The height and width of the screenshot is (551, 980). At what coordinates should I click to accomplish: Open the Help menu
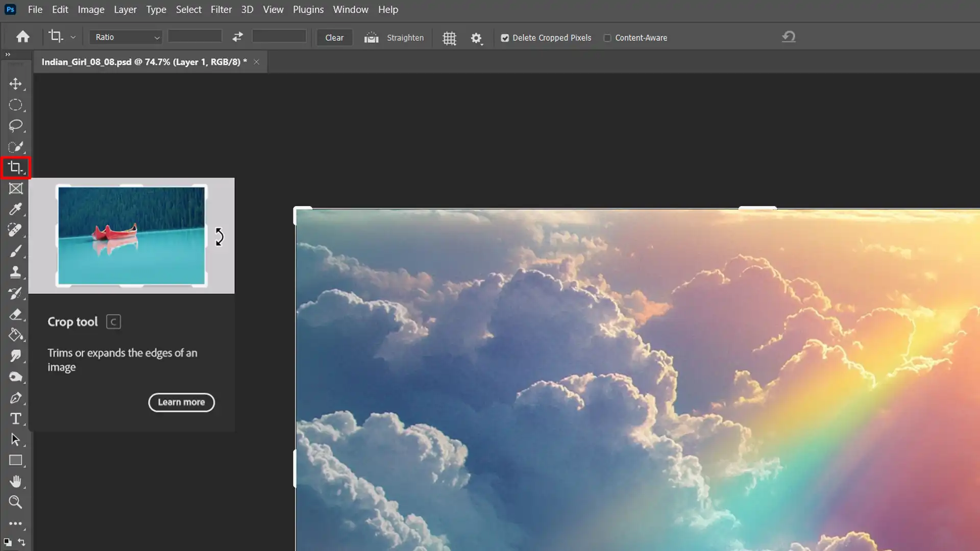(388, 9)
